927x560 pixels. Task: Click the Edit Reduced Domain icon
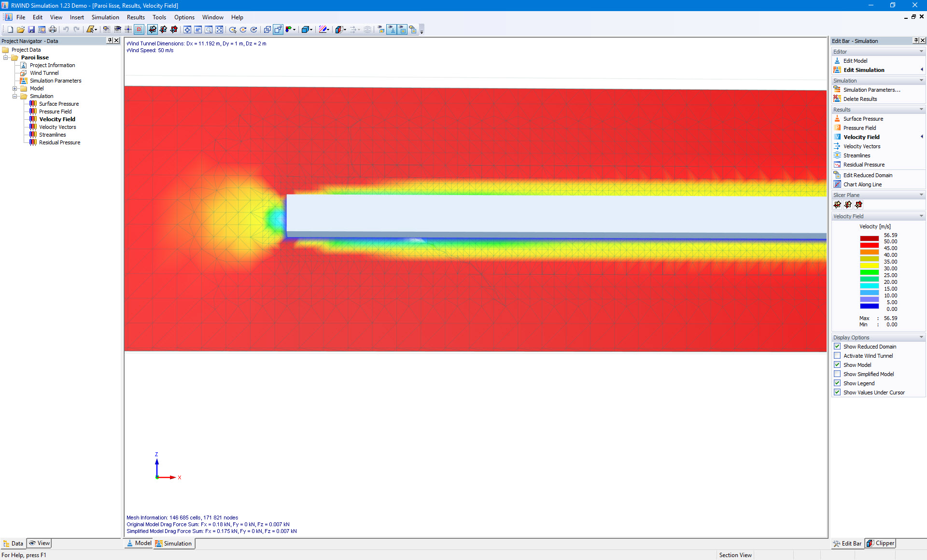pos(838,175)
